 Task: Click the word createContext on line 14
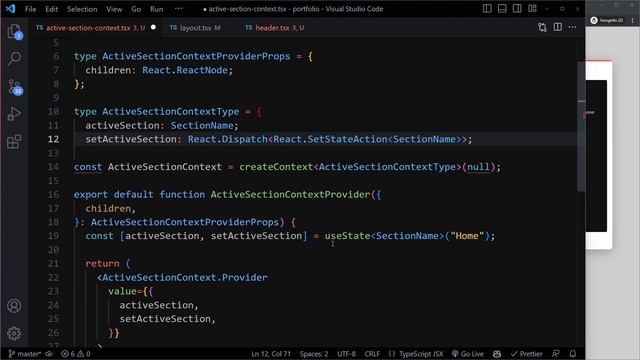click(x=276, y=167)
